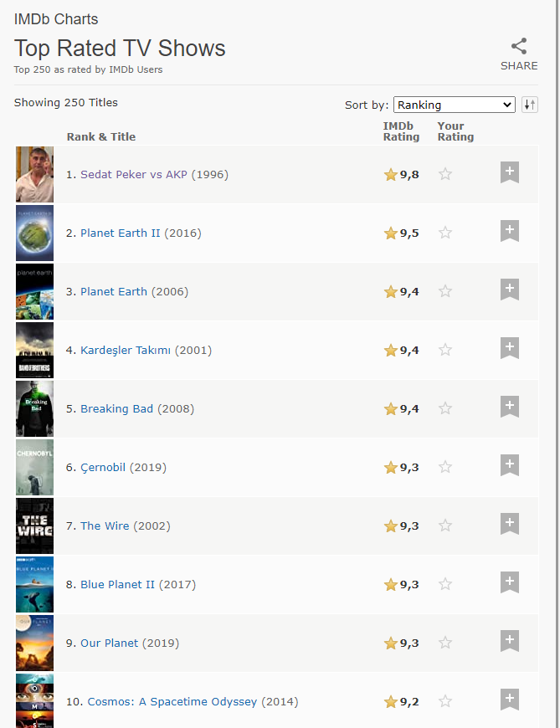Image resolution: width=560 pixels, height=728 pixels.
Task: Click the Share icon
Action: 519,46
